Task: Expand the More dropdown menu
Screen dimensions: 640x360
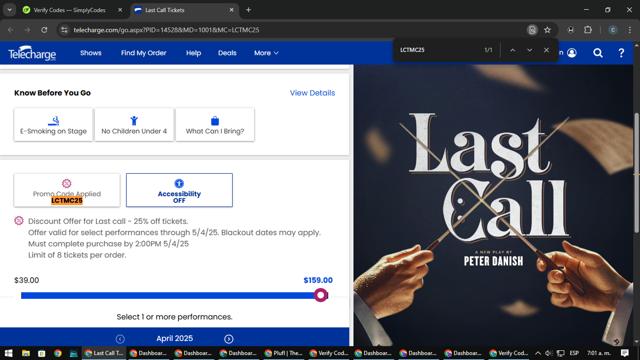Action: pyautogui.click(x=266, y=53)
